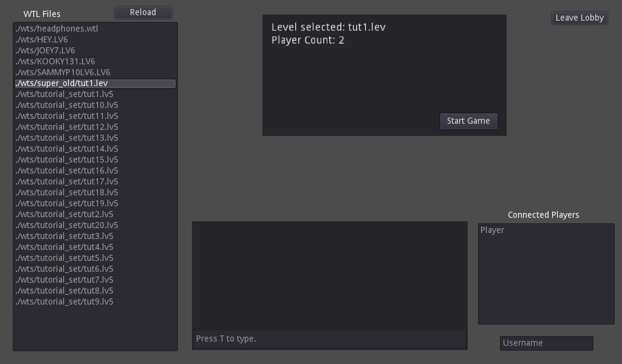Select tutorial_set/tut20.lv5 entry
The height and width of the screenshot is (364, 622).
tap(67, 225)
